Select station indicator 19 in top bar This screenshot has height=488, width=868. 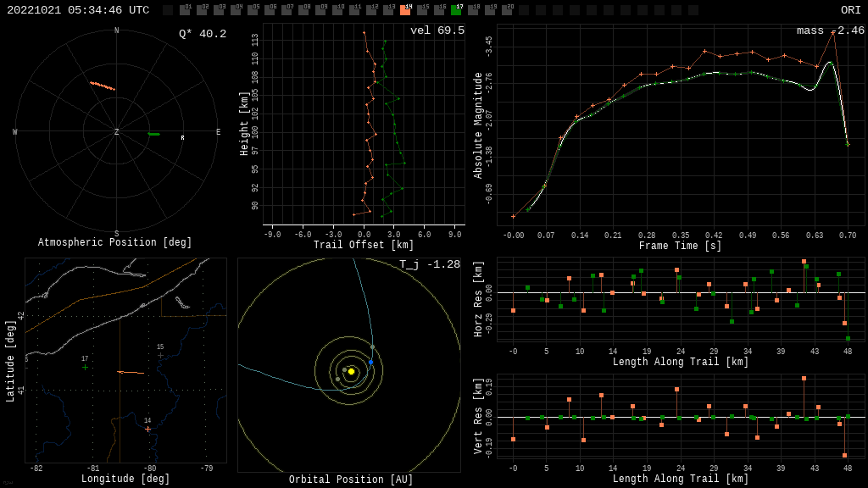(490, 9)
